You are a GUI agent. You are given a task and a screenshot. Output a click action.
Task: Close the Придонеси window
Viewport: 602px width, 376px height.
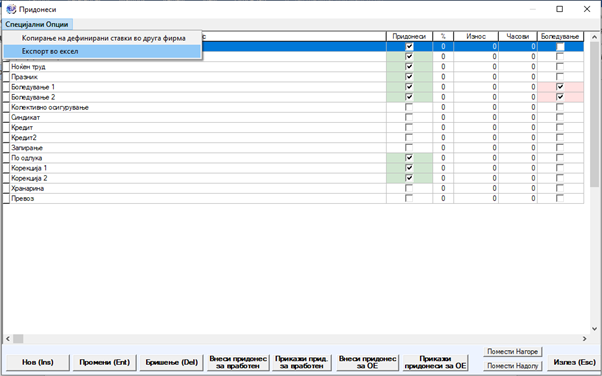[587, 9]
